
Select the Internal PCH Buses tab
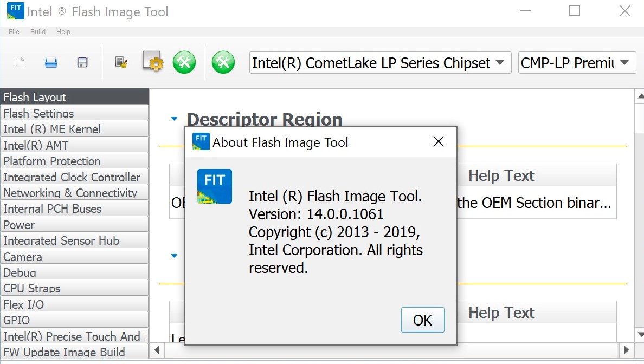pos(74,209)
